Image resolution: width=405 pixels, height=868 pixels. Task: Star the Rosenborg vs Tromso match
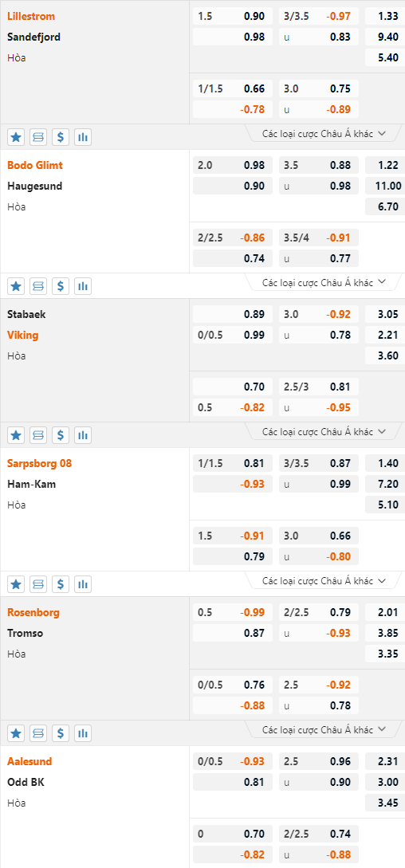[x=16, y=733]
